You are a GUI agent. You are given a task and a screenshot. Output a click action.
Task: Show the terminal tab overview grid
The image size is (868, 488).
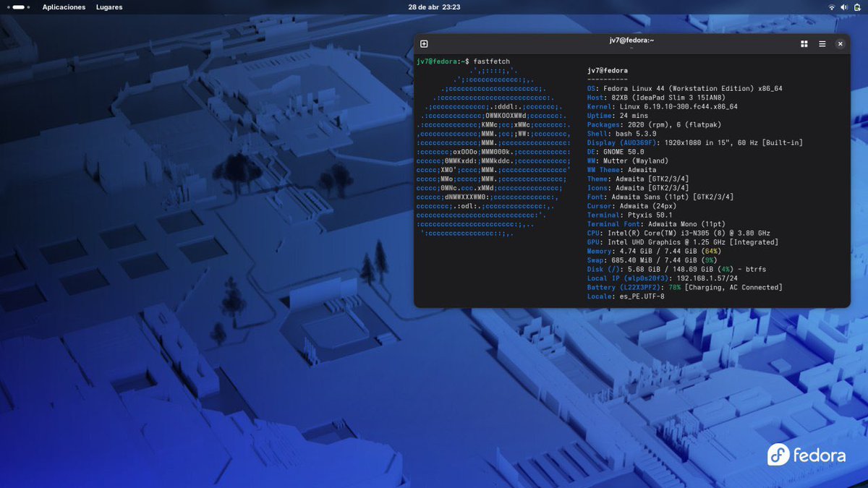(804, 44)
